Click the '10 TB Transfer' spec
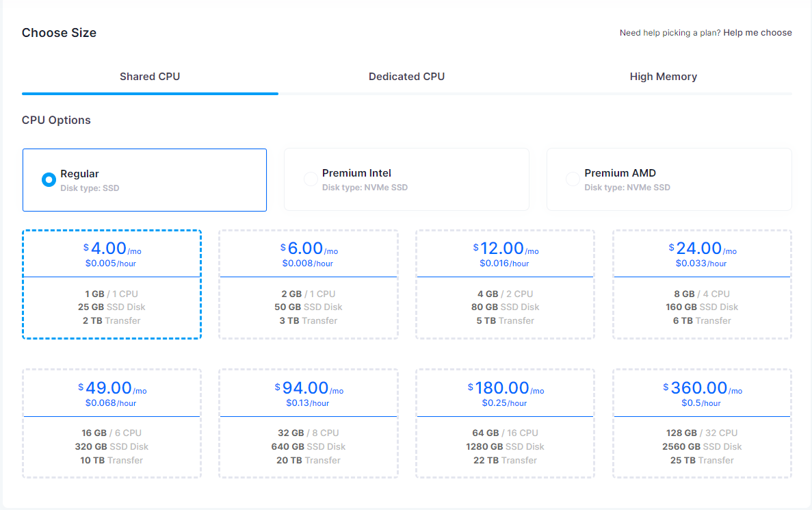This screenshot has width=812, height=510. click(112, 460)
